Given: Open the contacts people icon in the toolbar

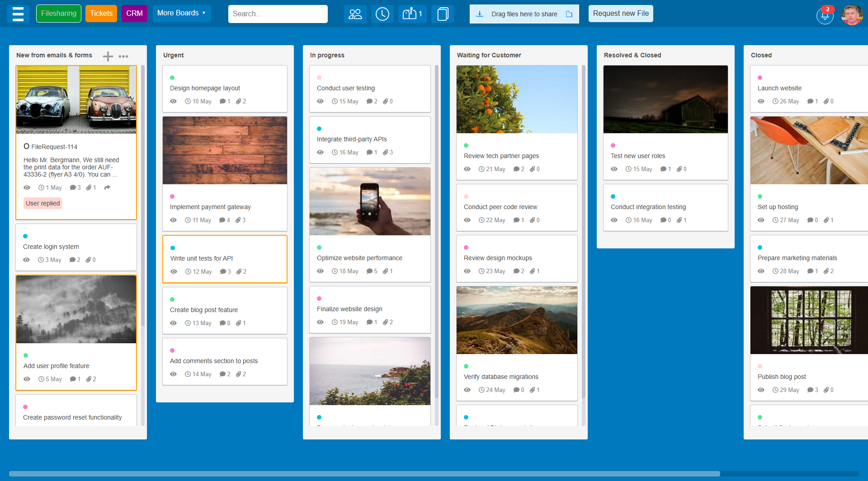Looking at the screenshot, I should [x=355, y=14].
